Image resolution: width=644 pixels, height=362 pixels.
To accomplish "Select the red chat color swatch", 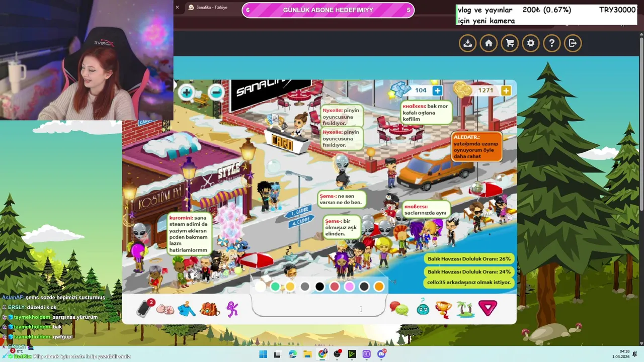I will 335,287.
